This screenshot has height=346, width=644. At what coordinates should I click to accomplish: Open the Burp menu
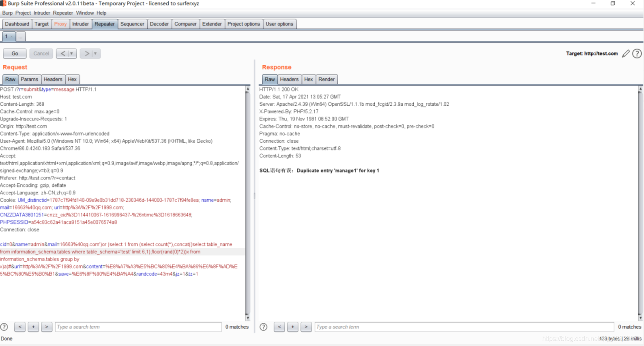(x=7, y=13)
